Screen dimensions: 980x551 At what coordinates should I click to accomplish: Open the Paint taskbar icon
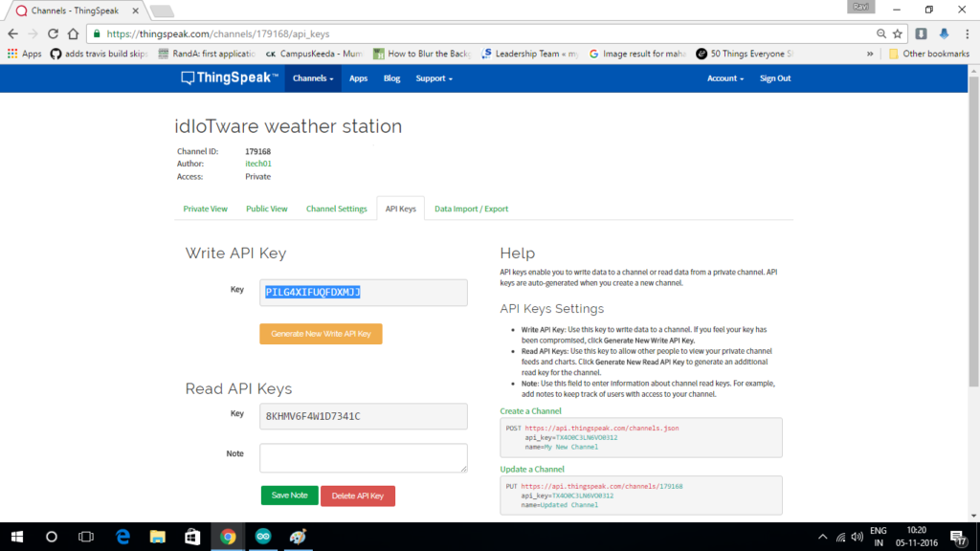pos(299,537)
